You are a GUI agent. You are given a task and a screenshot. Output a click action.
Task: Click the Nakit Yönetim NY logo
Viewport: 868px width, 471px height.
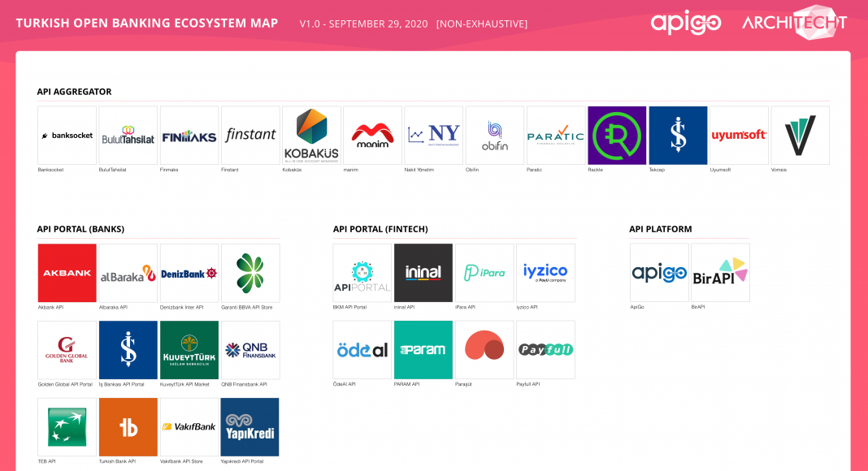(433, 136)
